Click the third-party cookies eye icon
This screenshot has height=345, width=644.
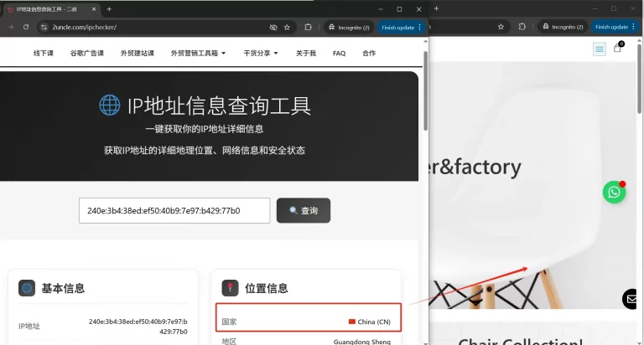point(273,28)
